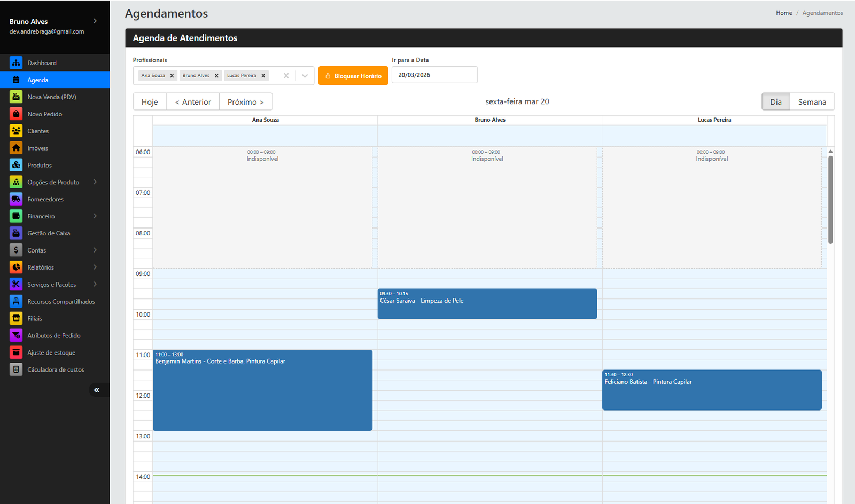
Task: Select the Imóveis house icon
Action: (x=16, y=148)
